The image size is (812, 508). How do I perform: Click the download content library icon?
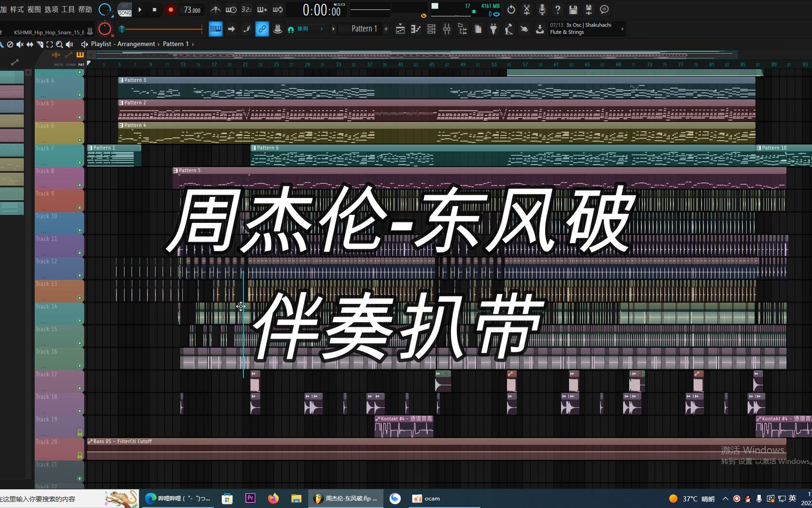540,29
